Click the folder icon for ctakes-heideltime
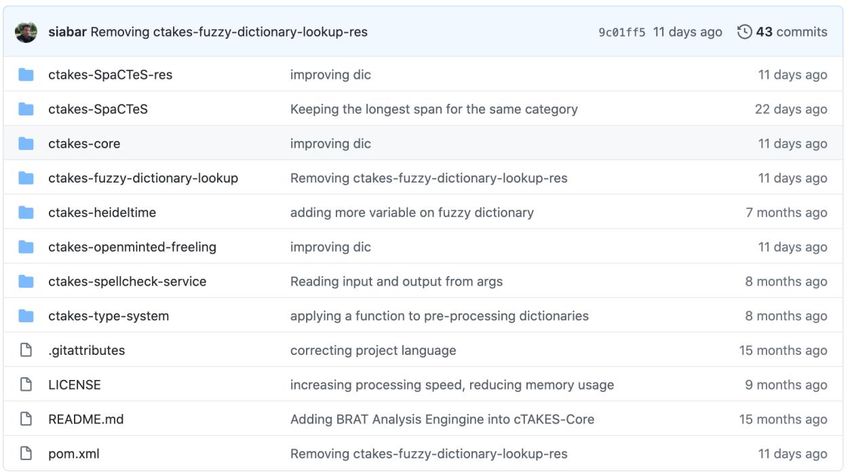The image size is (850, 475). click(26, 212)
